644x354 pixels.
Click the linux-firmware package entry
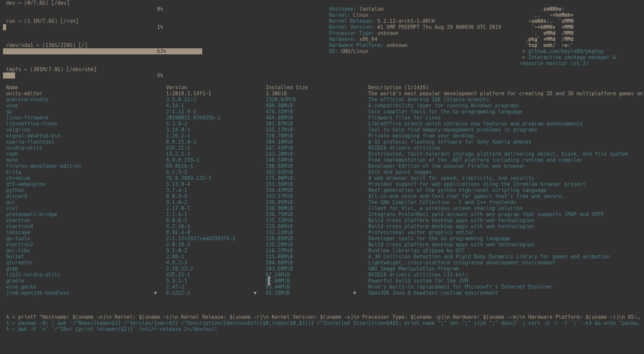(x=27, y=118)
